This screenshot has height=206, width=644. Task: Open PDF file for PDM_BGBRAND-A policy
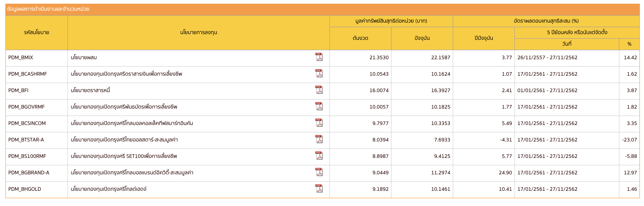(x=319, y=172)
